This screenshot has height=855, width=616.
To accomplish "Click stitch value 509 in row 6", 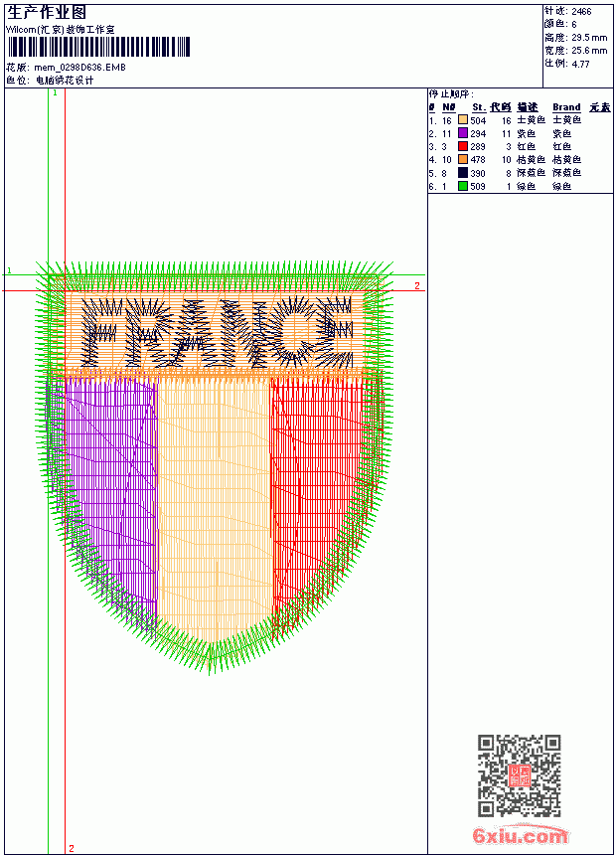I will pos(478,187).
